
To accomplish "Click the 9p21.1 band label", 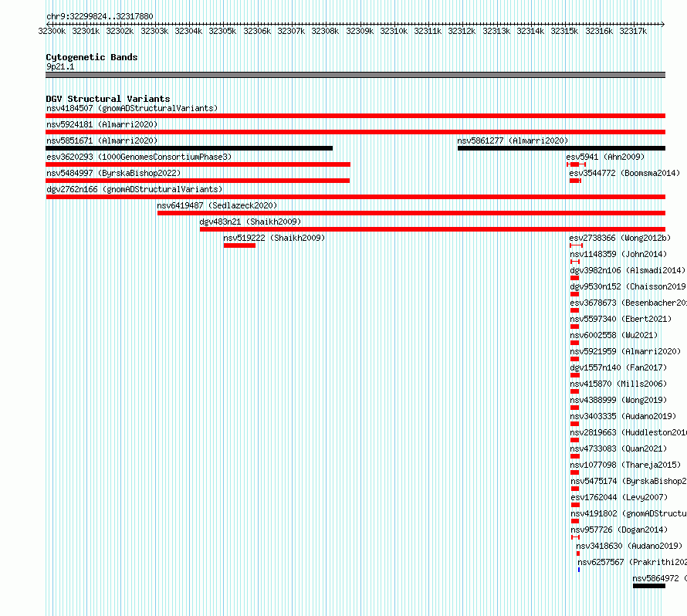I will click(60, 66).
